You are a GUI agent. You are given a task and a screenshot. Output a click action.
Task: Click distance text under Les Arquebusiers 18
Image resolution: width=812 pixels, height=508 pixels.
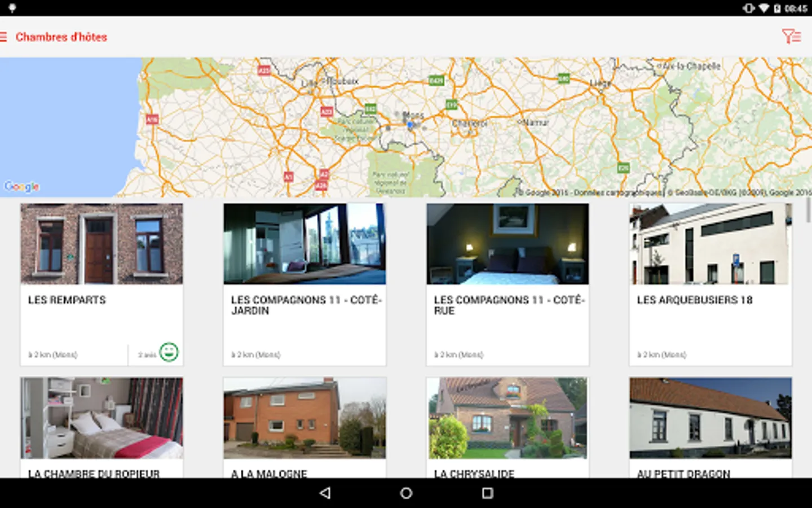pos(662,355)
